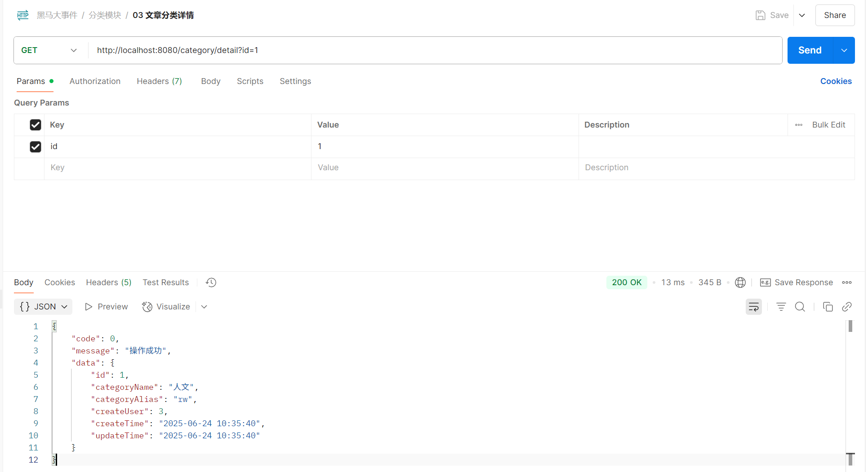868x472 pixels.
Task: Open the JSON format dropdown
Action: pyautogui.click(x=43, y=307)
